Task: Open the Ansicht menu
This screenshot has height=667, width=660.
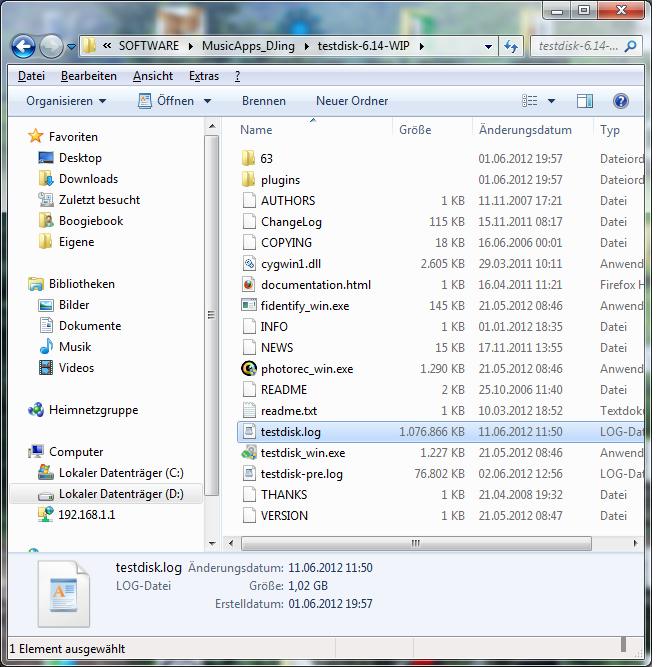Action: tap(153, 76)
